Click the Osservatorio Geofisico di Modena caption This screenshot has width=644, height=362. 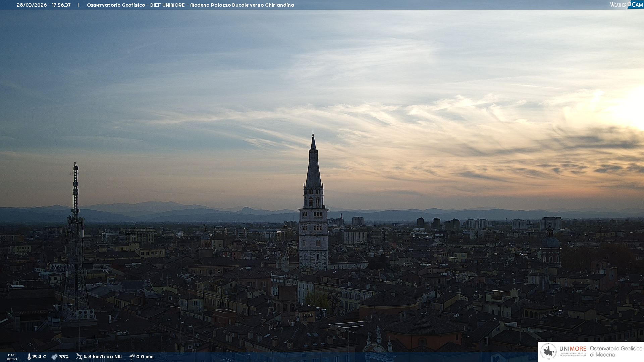pos(616,351)
